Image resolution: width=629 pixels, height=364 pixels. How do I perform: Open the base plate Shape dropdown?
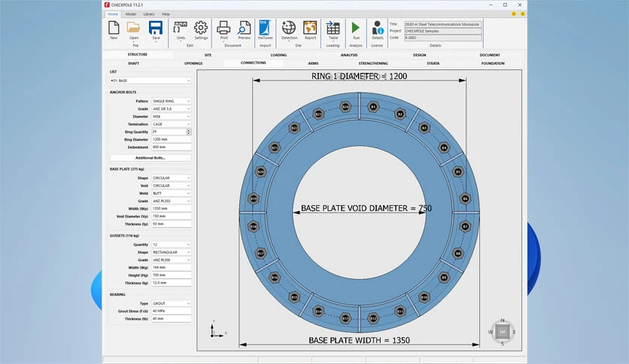click(x=172, y=178)
